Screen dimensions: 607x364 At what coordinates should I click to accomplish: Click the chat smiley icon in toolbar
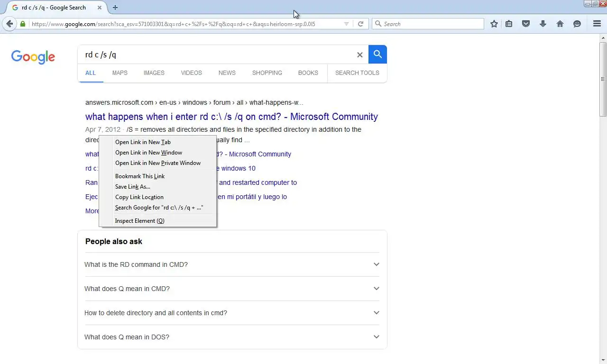(577, 24)
